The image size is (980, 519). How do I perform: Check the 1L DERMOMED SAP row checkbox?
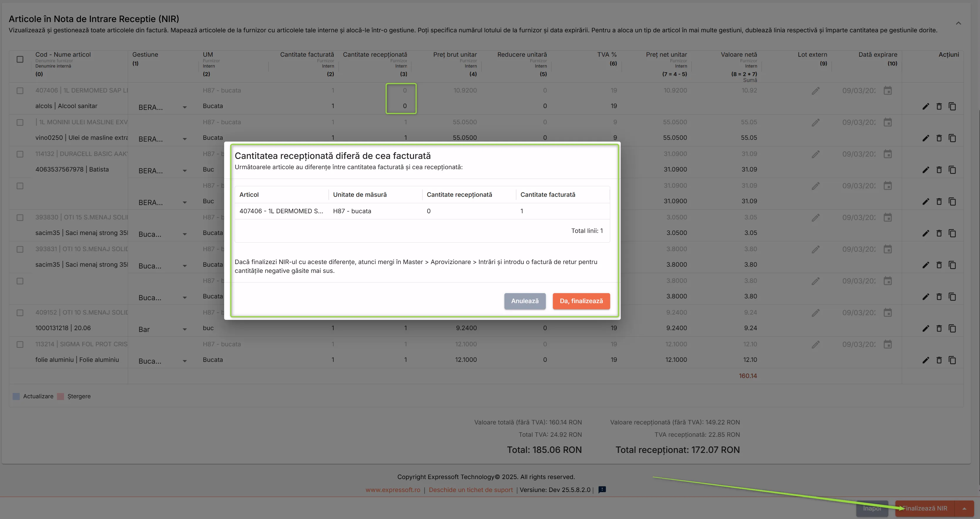(x=20, y=91)
